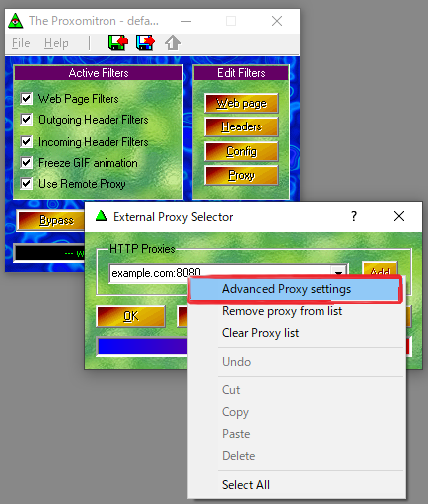Screen dimensions: 428x504
Task: Close the External Proxy Selector dialog
Action: 399,216
